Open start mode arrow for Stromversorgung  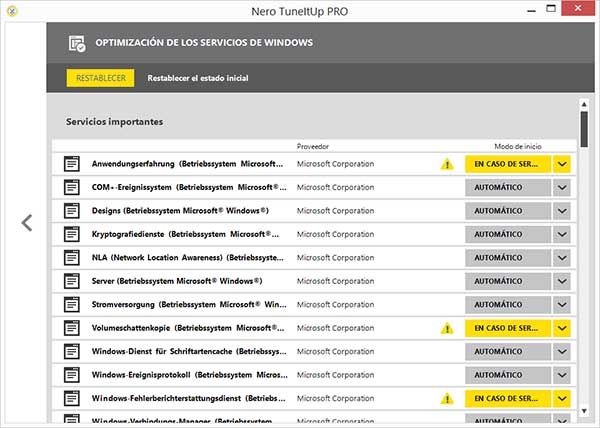(562, 304)
